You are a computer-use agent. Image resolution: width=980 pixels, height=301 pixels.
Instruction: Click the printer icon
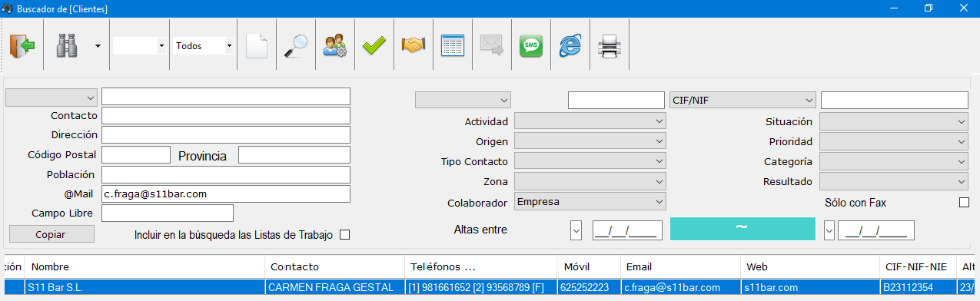610,46
